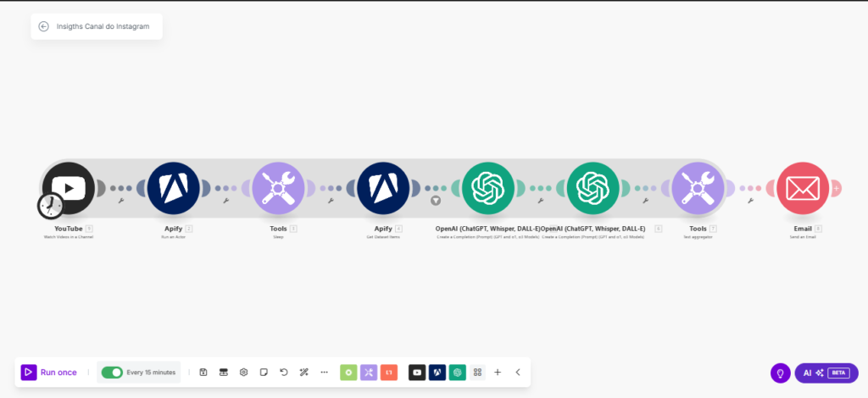Viewport: 868px width, 398px height.
Task: Open the scenario settings gear icon
Action: click(243, 372)
